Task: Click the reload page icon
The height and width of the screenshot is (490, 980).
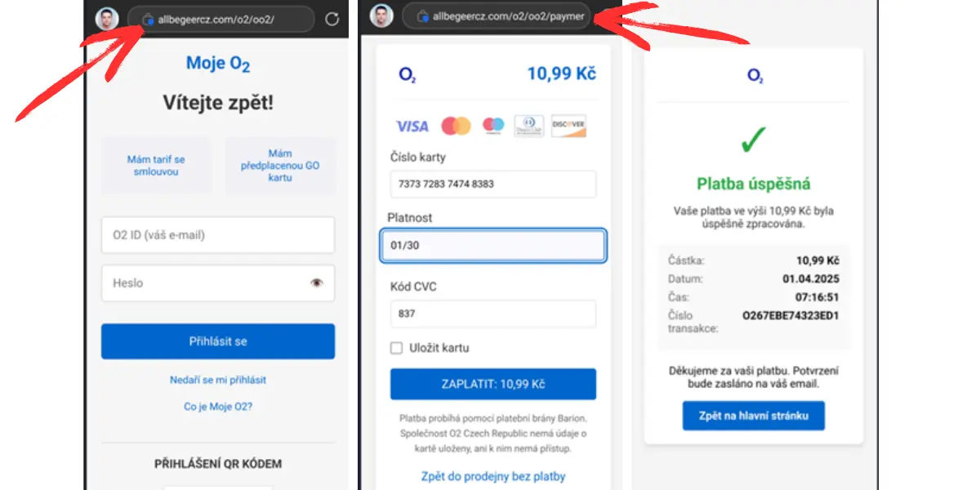Action: coord(332,20)
